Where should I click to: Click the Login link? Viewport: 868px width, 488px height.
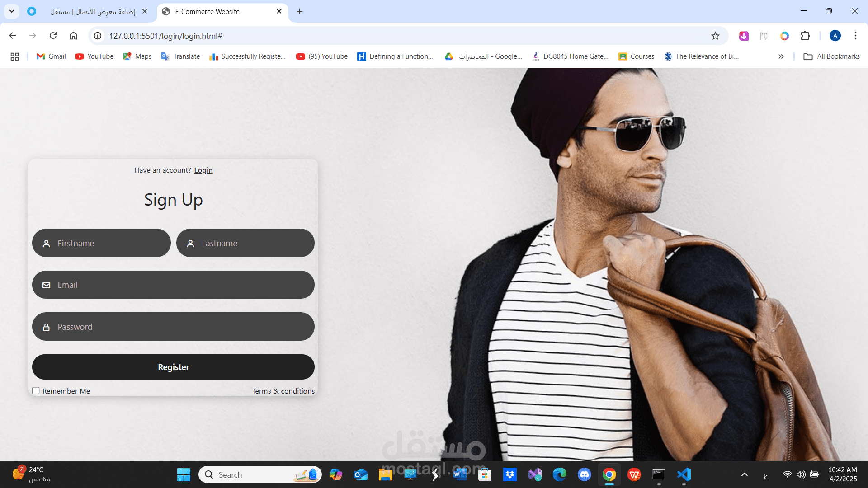pyautogui.click(x=203, y=170)
